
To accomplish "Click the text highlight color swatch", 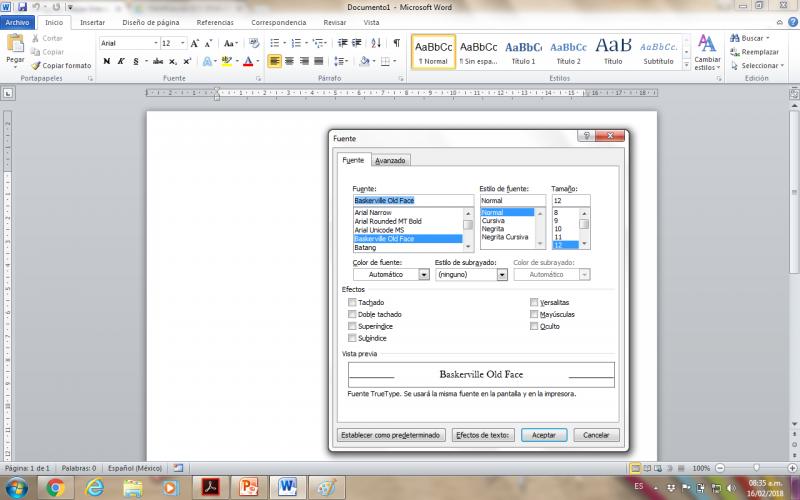I will click(227, 61).
